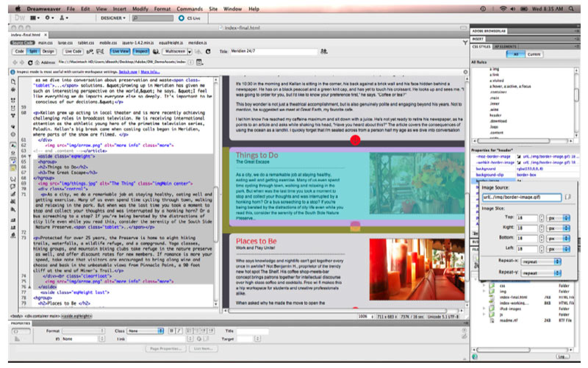Click the filter icon at tab row end

pyautogui.click(x=465, y=43)
